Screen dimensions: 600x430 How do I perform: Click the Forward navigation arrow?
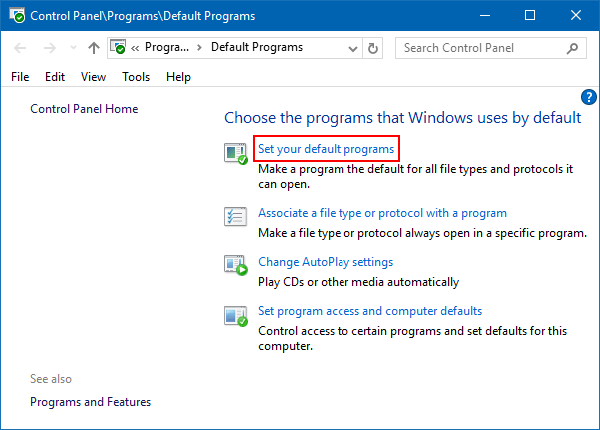[50, 48]
